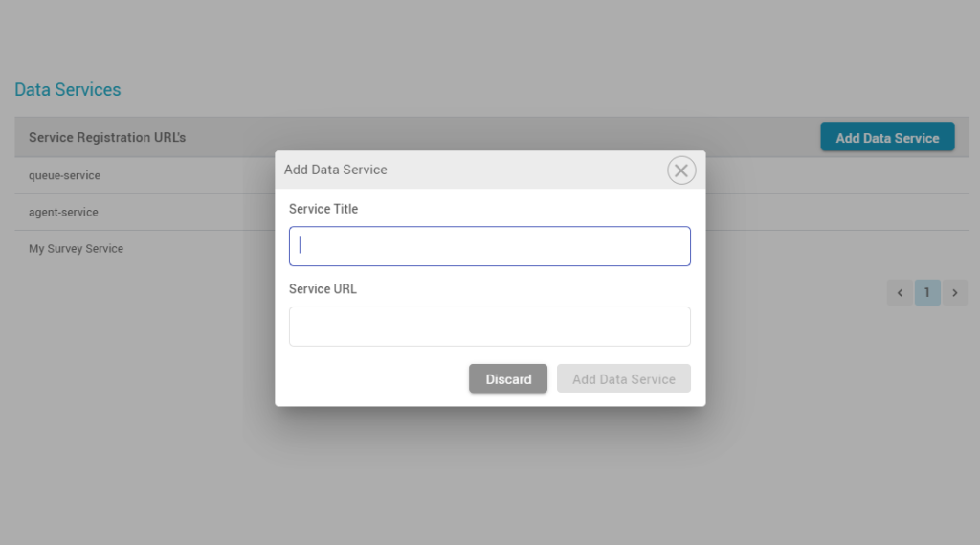Focus the Service Title text field

coord(489,246)
